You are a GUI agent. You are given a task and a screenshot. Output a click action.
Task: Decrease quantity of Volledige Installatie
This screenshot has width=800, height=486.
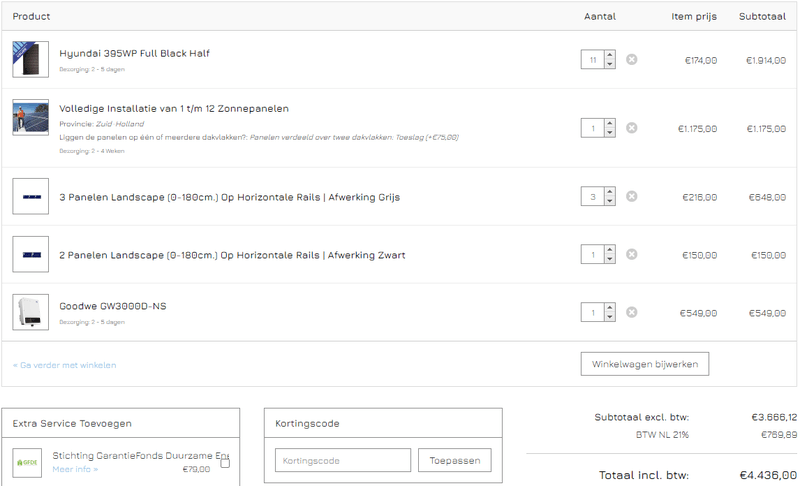610,132
